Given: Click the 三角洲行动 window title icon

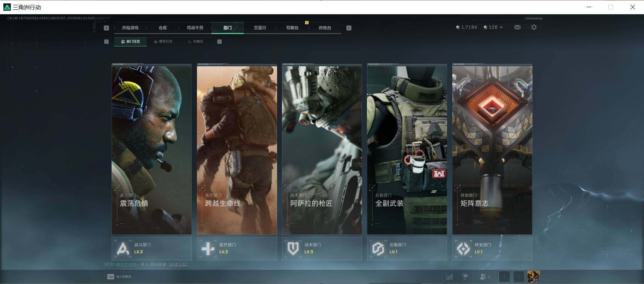Looking at the screenshot, I should click(7, 7).
